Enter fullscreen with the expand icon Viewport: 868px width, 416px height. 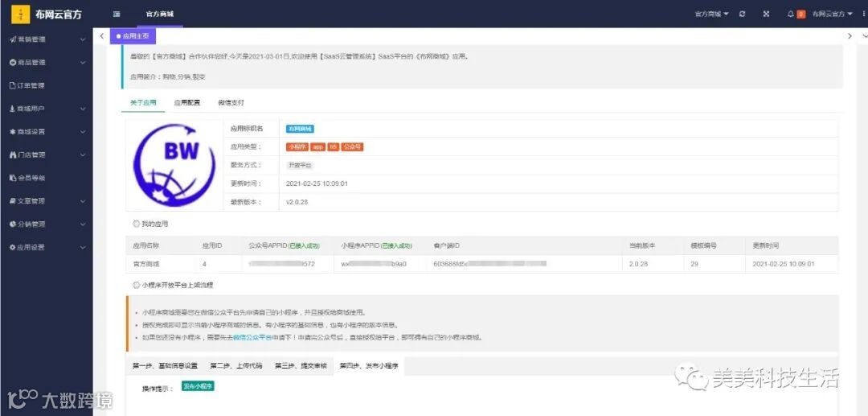pyautogui.click(x=766, y=14)
